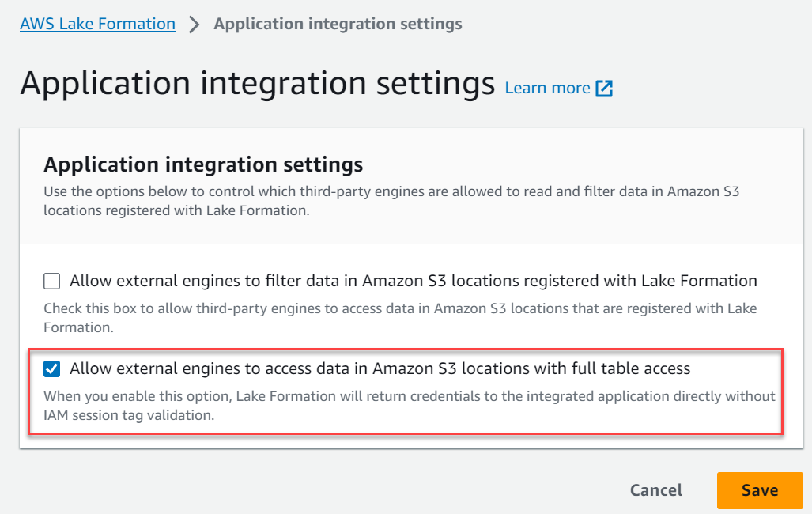
Task: Uncheck the full table access checkbox
Action: pos(51,368)
